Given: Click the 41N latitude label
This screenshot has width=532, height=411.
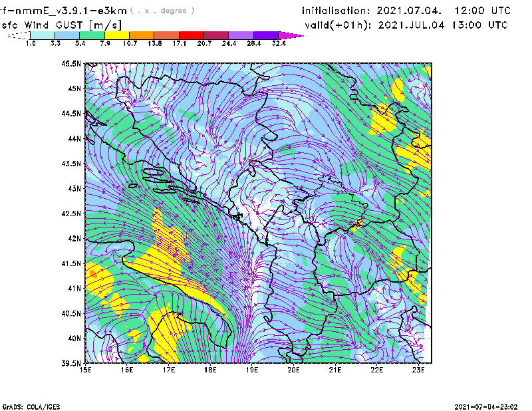Looking at the screenshot, I should point(74,289).
